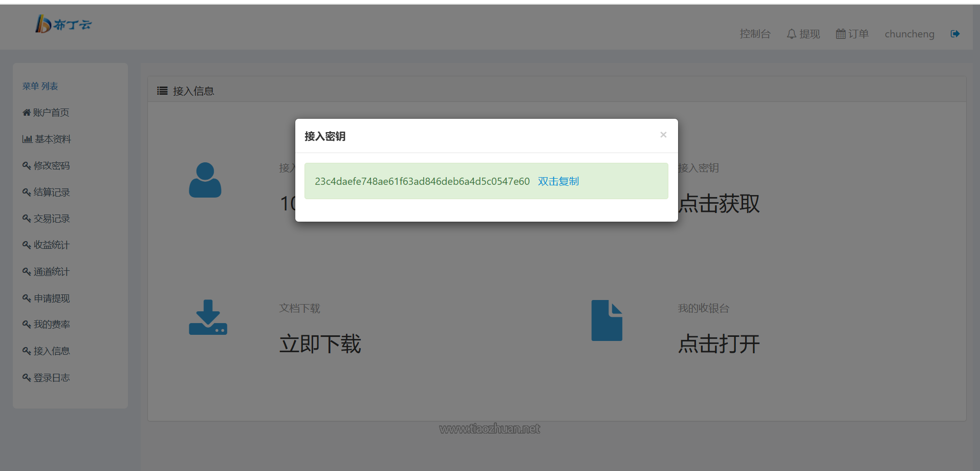Open the 账户首页 home icon in sidebar
The image size is (980, 471).
point(26,112)
